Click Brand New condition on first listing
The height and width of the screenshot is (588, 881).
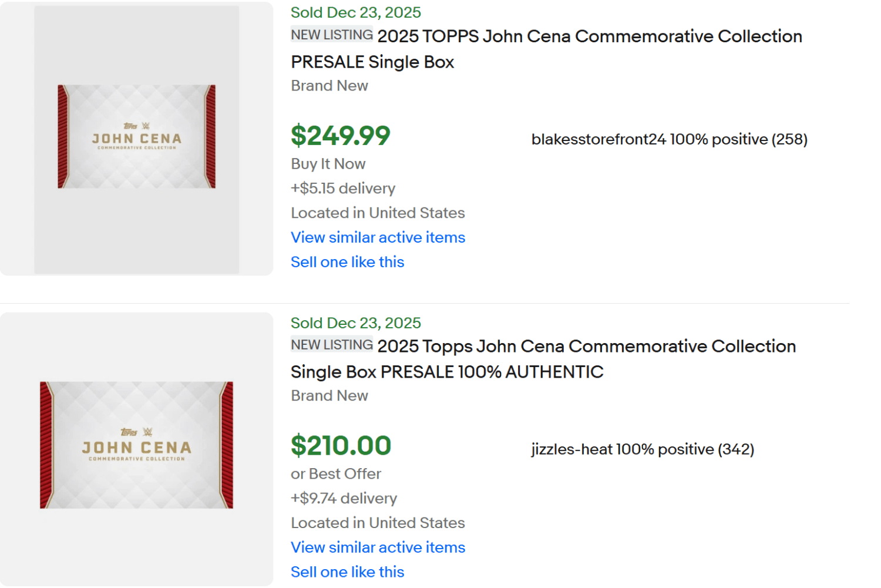click(x=329, y=86)
